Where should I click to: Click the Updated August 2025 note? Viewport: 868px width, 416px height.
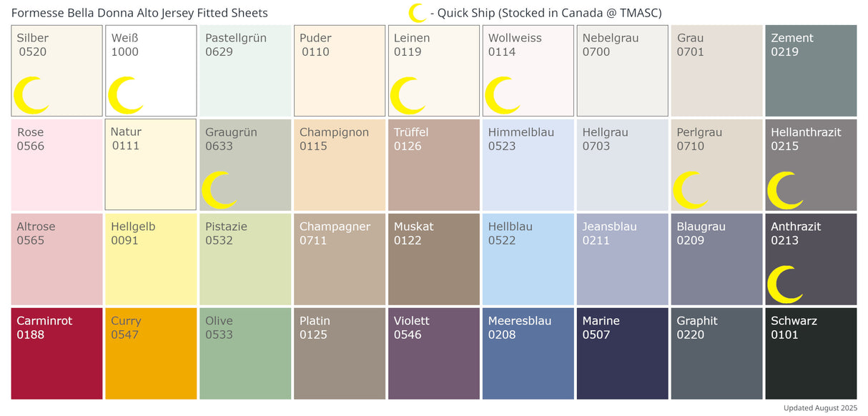pyautogui.click(x=819, y=408)
